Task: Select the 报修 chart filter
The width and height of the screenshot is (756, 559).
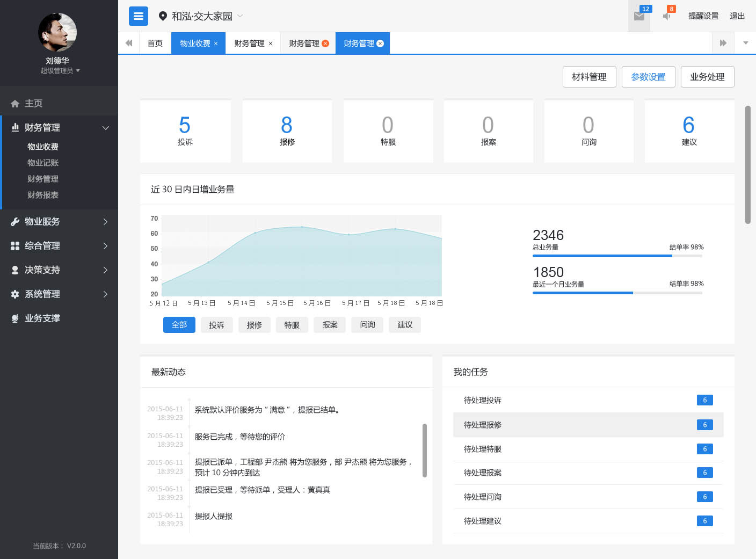Action: (x=255, y=325)
